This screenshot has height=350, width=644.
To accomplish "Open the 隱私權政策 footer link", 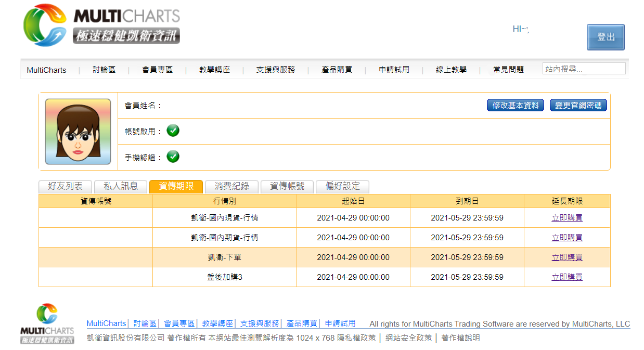I will [x=356, y=338].
